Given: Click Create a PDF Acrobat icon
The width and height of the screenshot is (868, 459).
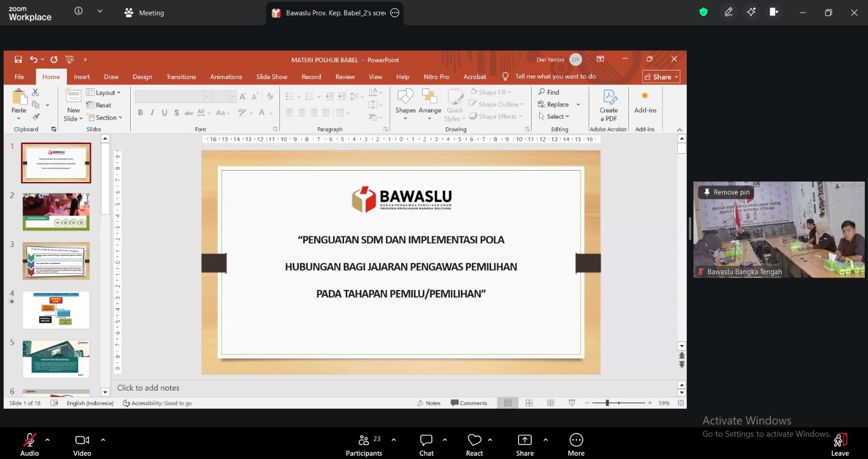Looking at the screenshot, I should point(610,97).
